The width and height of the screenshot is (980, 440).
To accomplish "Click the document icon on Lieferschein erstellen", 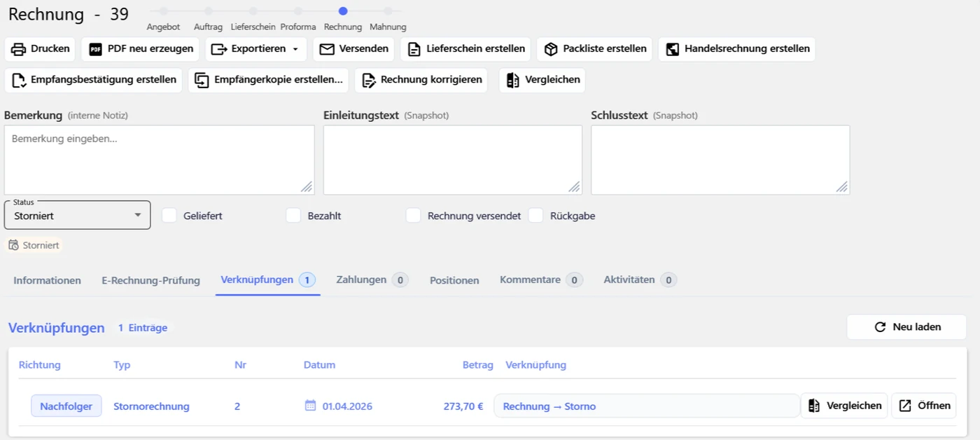I will pyautogui.click(x=414, y=49).
